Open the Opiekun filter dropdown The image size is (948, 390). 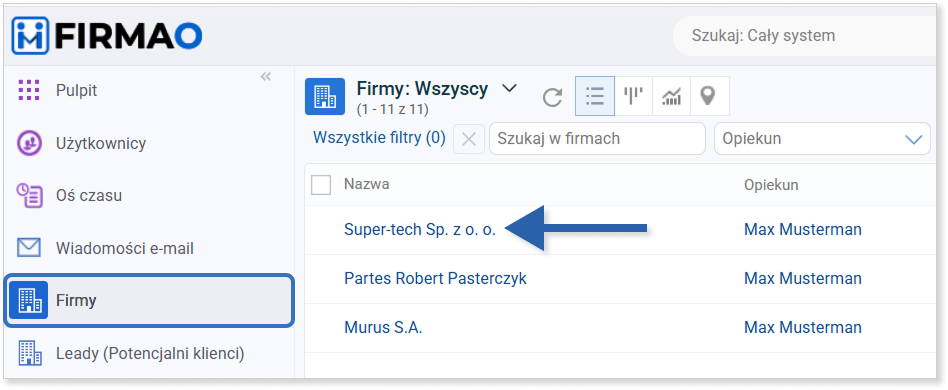(x=822, y=138)
